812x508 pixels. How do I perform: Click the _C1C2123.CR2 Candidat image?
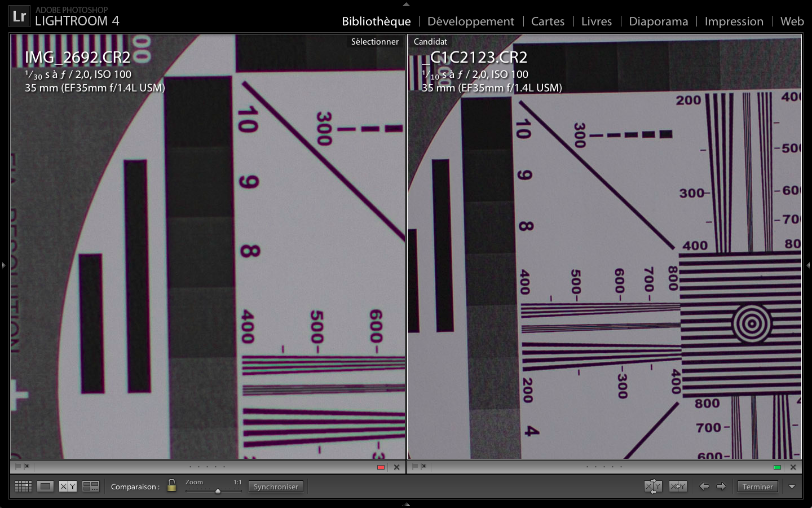click(604, 247)
